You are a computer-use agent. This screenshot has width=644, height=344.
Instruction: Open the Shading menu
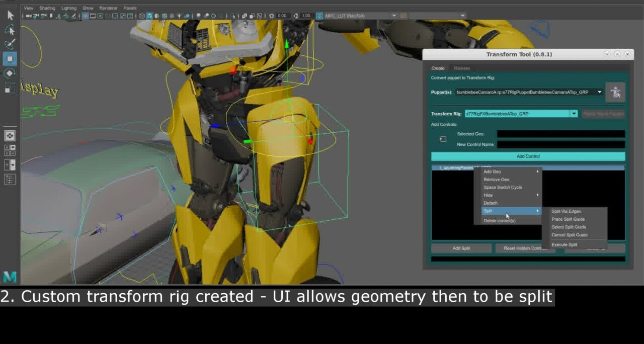(x=47, y=8)
